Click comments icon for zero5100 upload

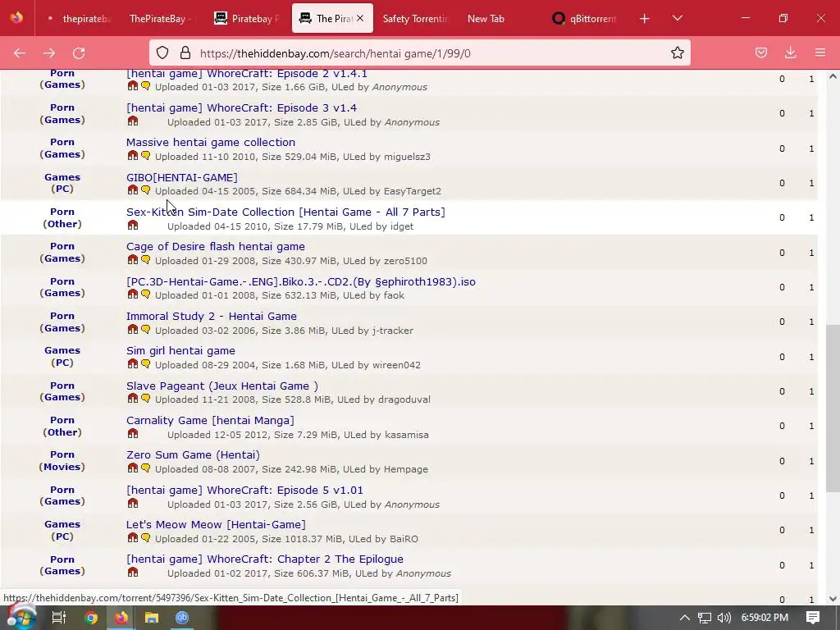point(146,259)
